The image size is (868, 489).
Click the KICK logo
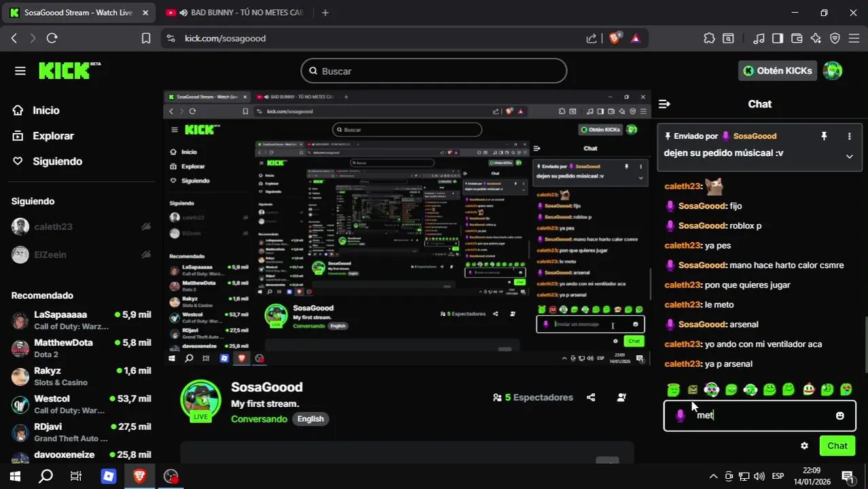tap(69, 71)
